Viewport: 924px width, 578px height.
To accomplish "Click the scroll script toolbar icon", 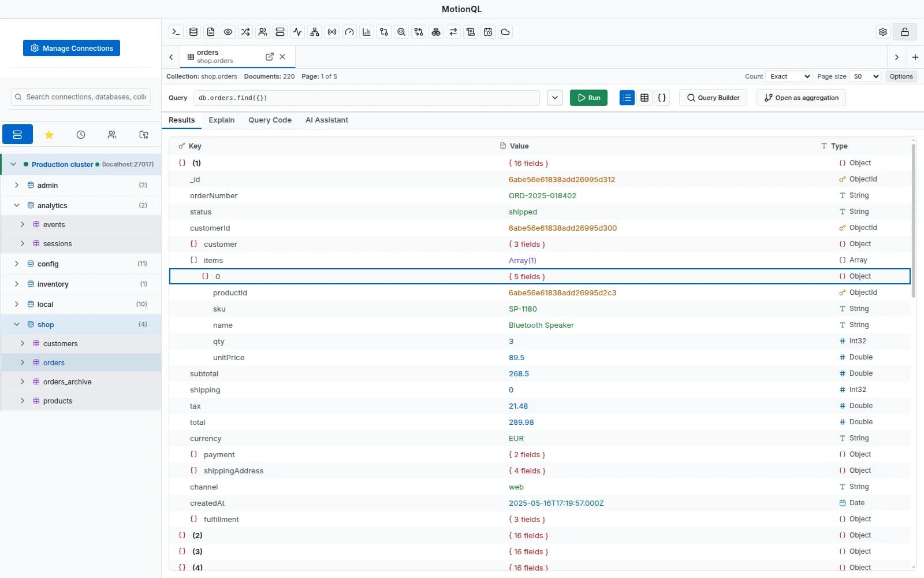I will click(x=471, y=32).
